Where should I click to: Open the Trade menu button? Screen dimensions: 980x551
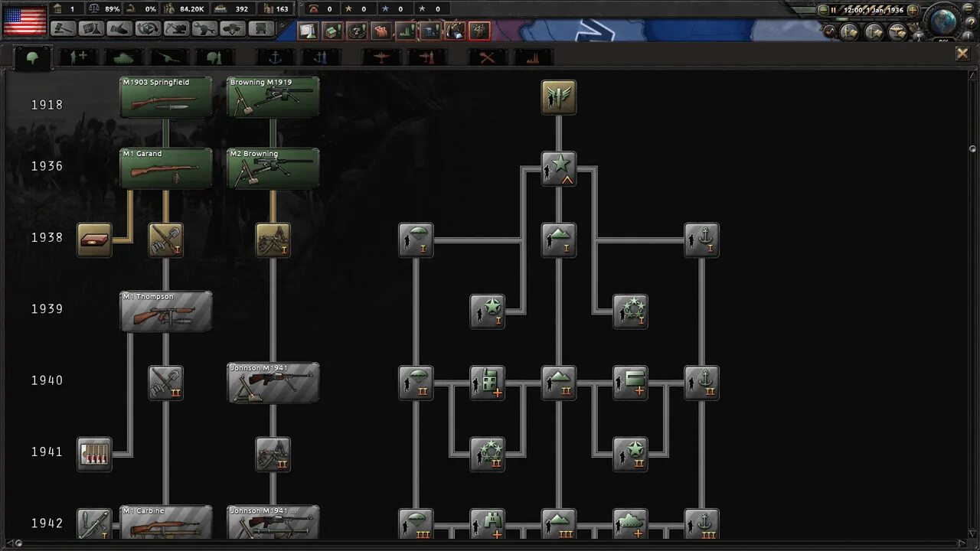tap(149, 29)
